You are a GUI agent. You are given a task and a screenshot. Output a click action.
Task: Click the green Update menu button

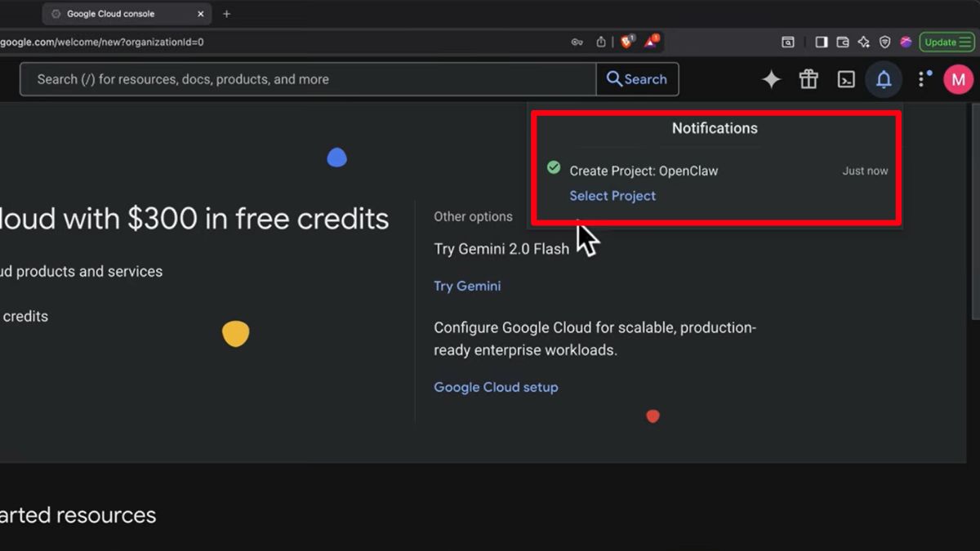click(x=947, y=42)
